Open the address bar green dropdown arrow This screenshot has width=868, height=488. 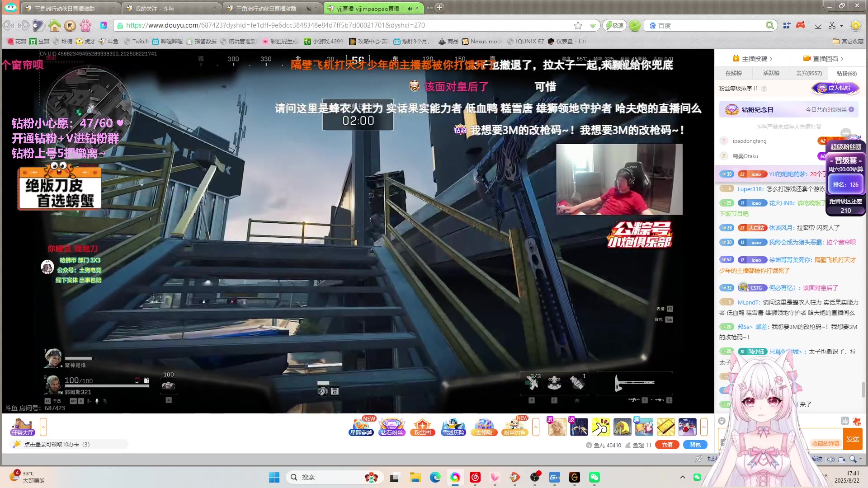593,26
